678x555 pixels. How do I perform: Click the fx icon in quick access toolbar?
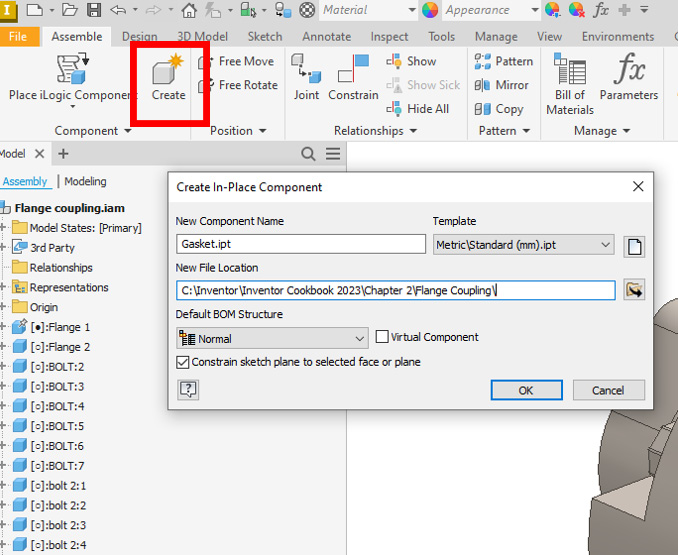point(601,10)
